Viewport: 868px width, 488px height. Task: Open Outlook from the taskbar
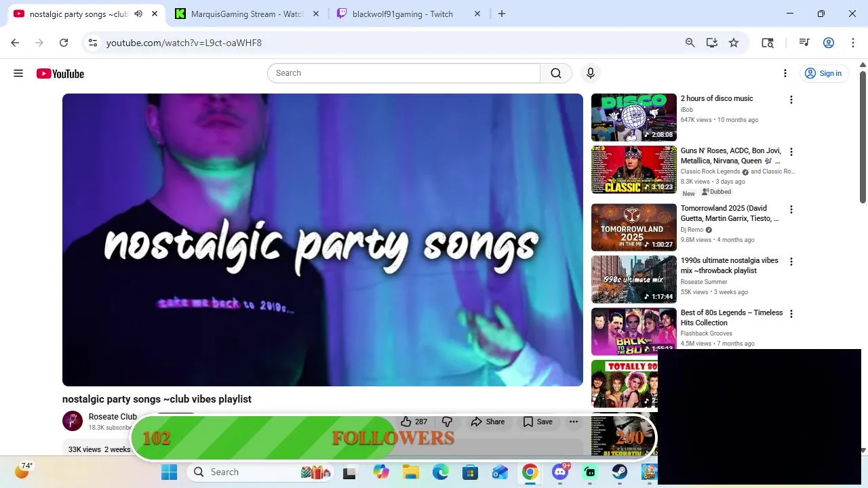(500, 472)
